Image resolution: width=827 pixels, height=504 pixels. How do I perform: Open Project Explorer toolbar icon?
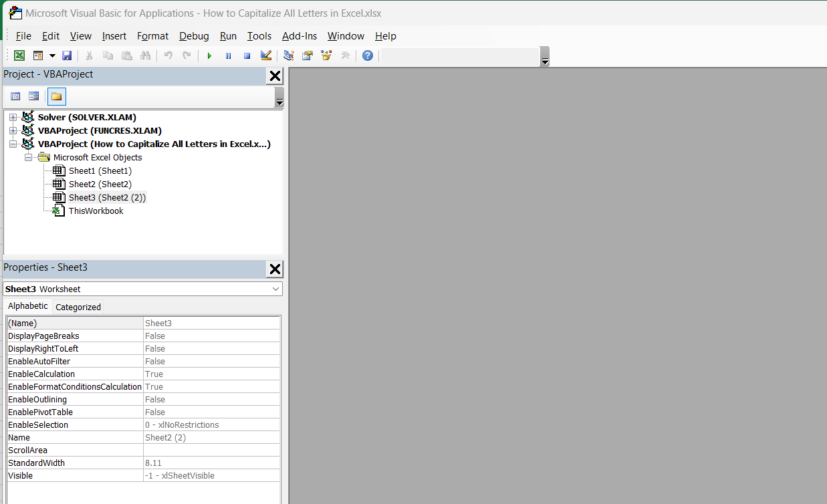(x=289, y=55)
